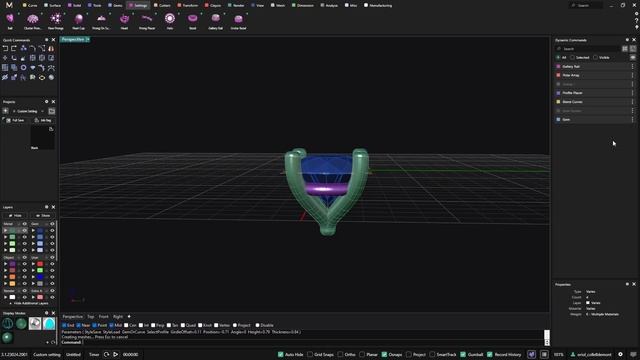This screenshot has height=360, width=640.
Task: Open the Curve ribbon tab
Action: click(x=30, y=5)
